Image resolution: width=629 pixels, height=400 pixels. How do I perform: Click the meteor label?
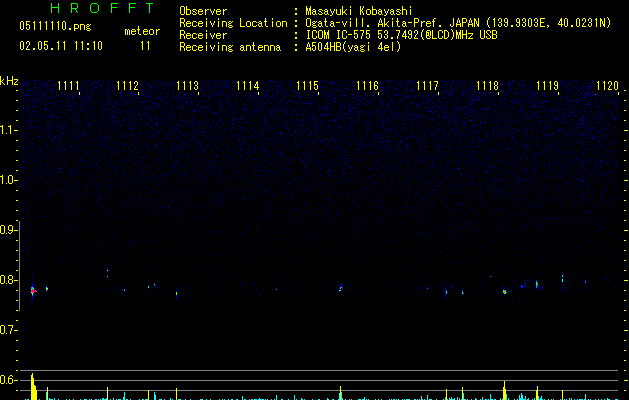[142, 31]
